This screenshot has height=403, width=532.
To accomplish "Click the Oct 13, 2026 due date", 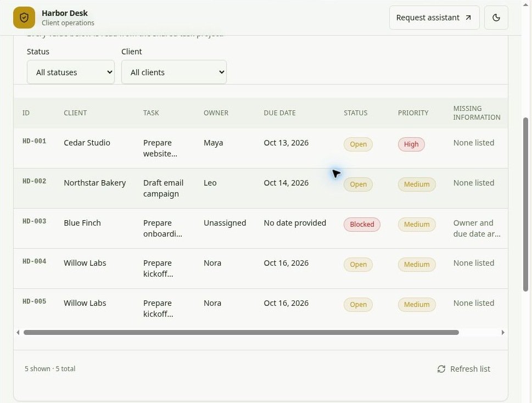I will click(x=286, y=143).
